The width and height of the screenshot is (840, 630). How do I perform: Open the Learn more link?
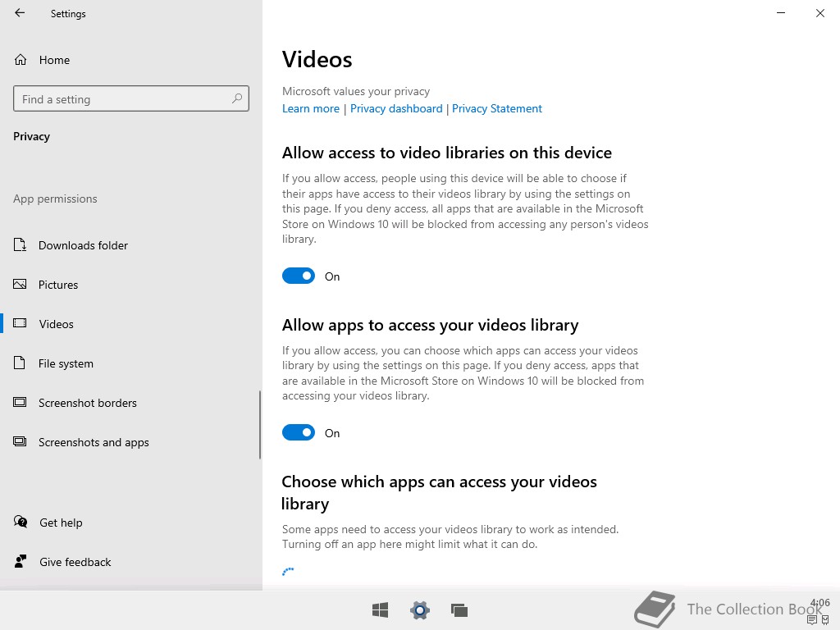point(311,108)
